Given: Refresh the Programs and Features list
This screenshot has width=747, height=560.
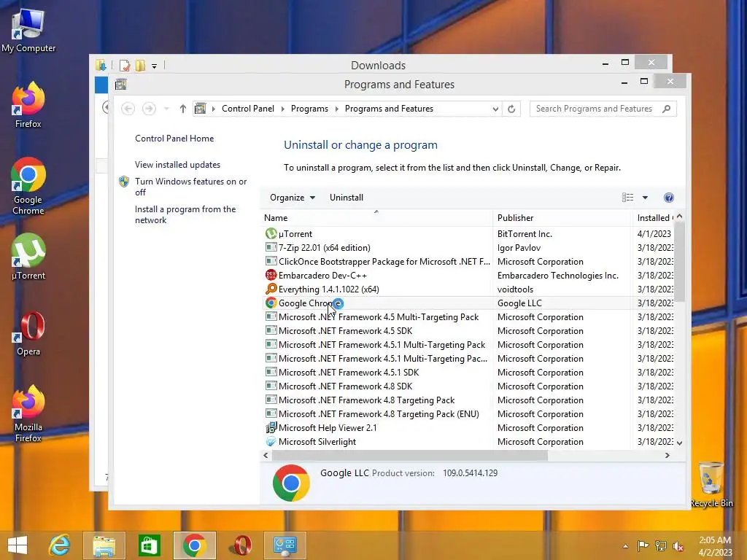Looking at the screenshot, I should click(x=511, y=109).
